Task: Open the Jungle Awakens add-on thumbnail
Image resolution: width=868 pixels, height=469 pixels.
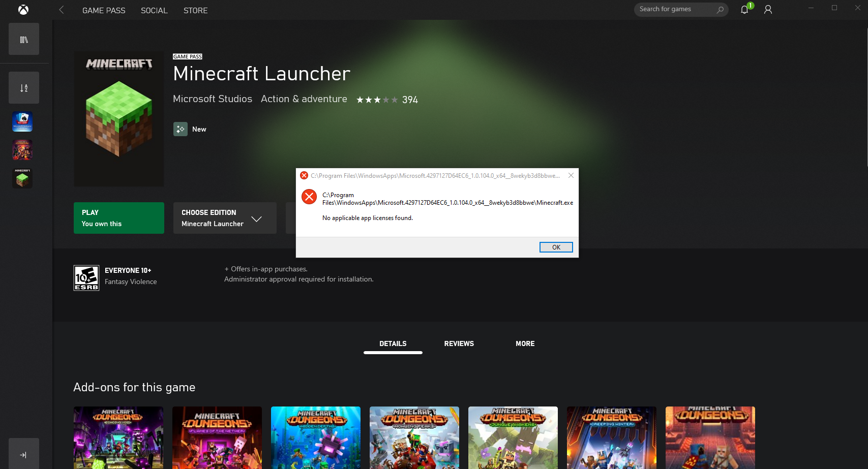Action: tap(513, 437)
